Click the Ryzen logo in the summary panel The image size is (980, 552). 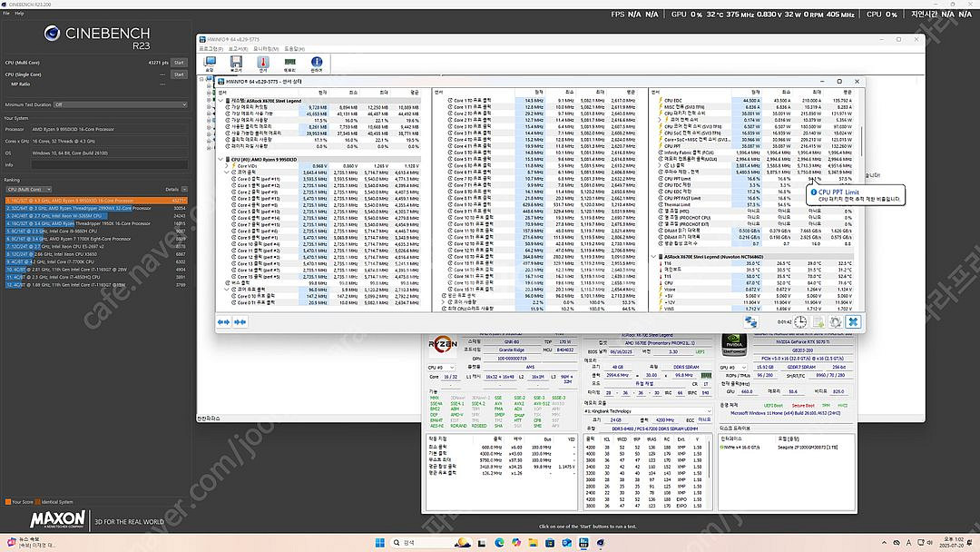click(443, 344)
